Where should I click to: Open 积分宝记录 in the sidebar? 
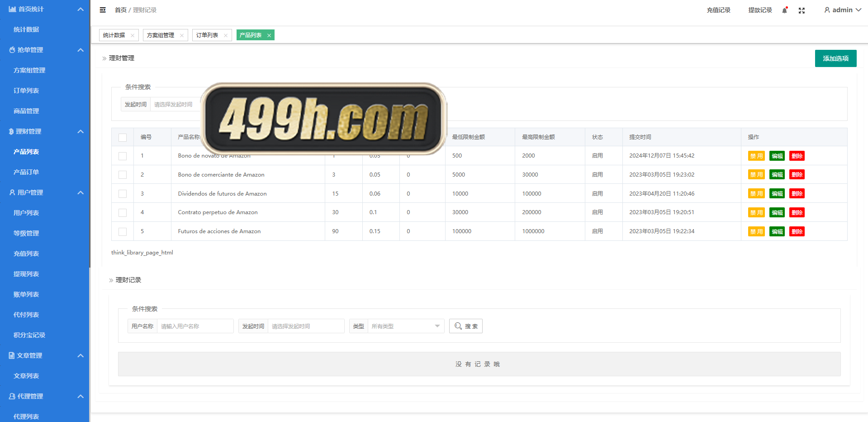29,335
